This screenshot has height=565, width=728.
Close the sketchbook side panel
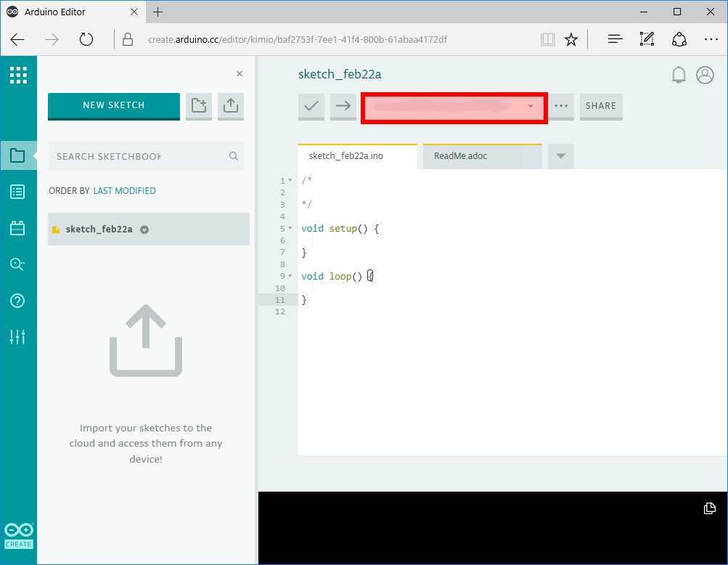tap(240, 73)
